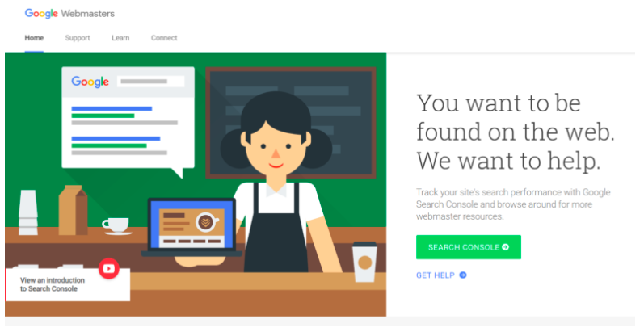The width and height of the screenshot is (644, 332).
Task: Click the blue arrow beside Get Help
Action: tap(463, 275)
